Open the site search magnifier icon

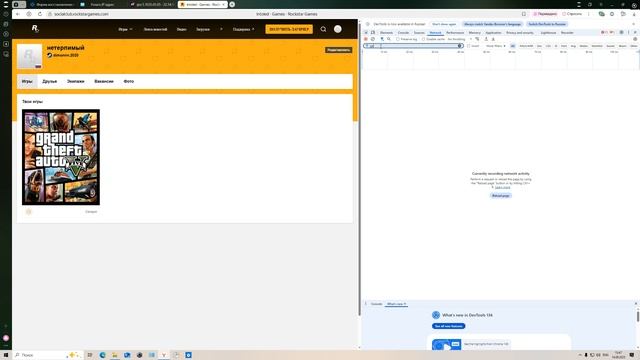(323, 29)
